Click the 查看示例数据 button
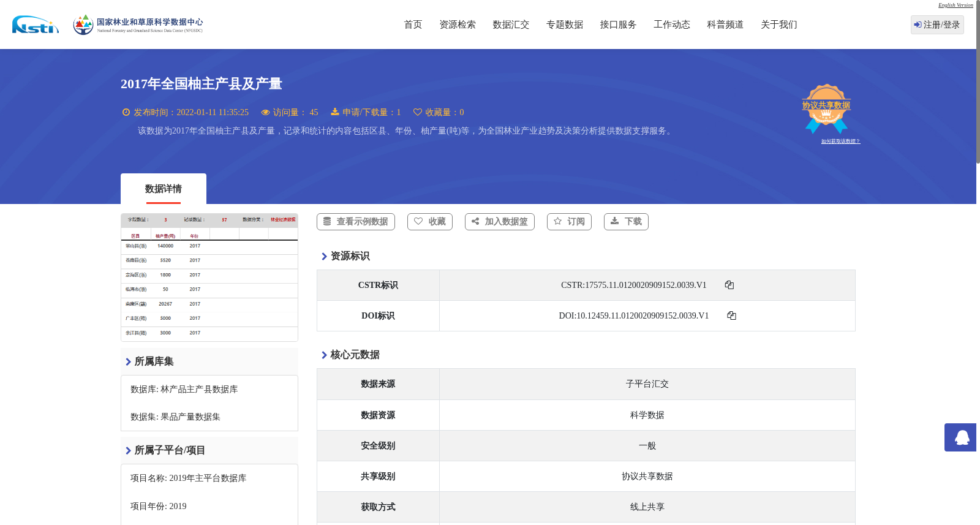 point(356,222)
